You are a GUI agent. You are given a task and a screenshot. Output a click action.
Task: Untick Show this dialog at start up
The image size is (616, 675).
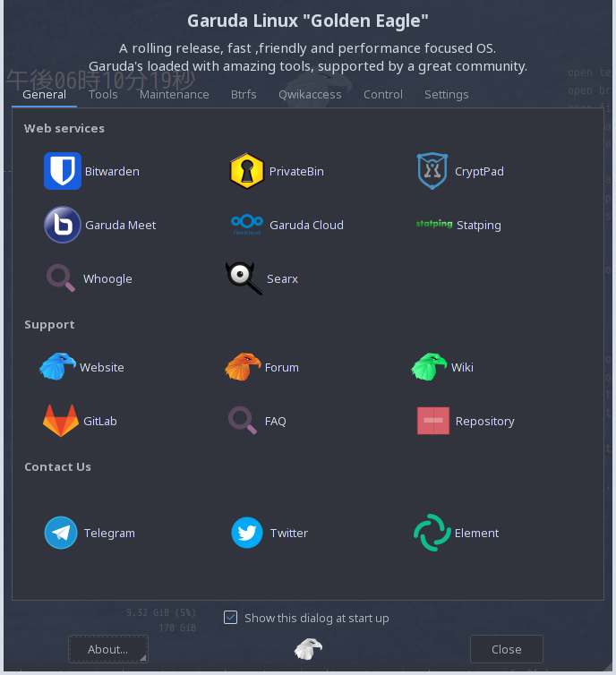[x=231, y=618]
